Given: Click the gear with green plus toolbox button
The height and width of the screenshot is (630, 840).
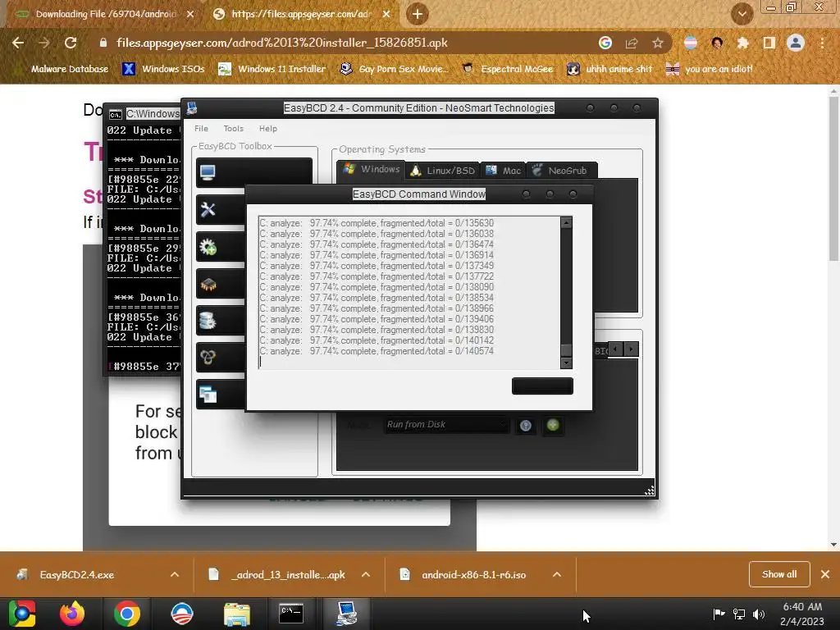Looking at the screenshot, I should coord(221,247).
